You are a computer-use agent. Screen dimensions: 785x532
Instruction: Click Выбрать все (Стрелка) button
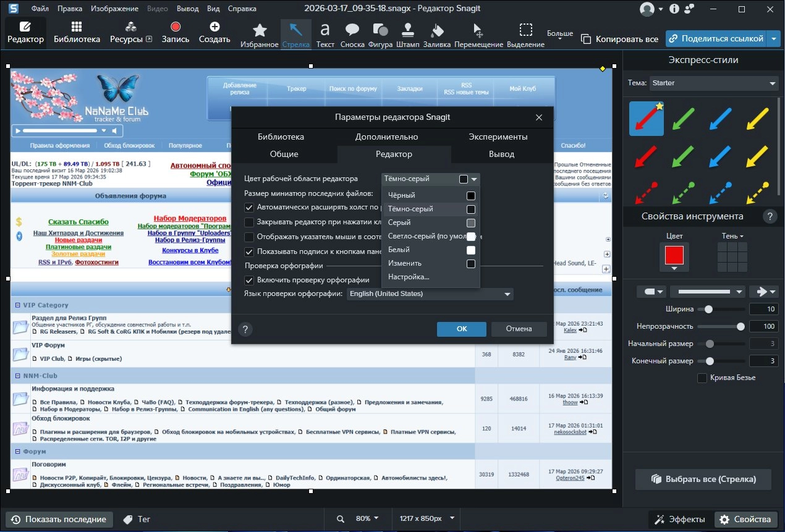pos(704,479)
